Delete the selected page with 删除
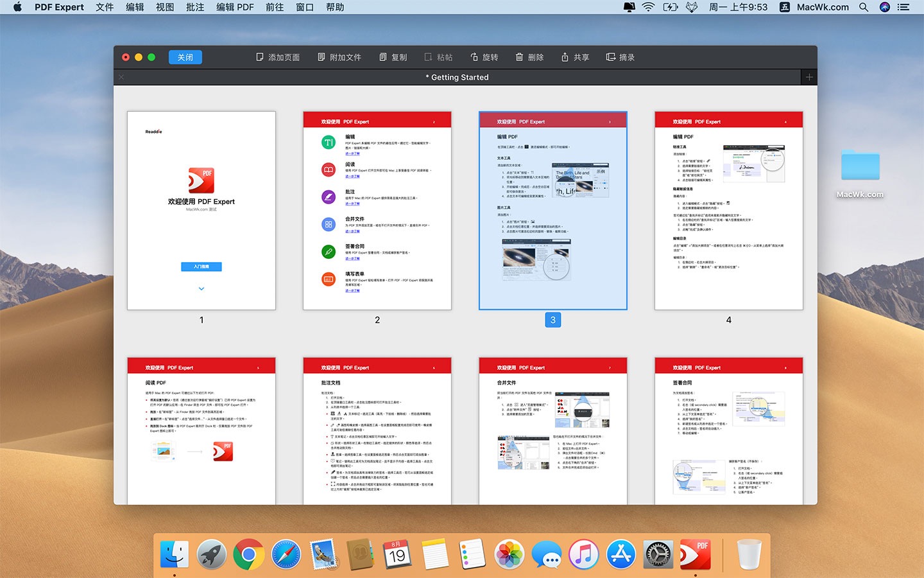Image resolution: width=924 pixels, height=578 pixels. point(529,57)
